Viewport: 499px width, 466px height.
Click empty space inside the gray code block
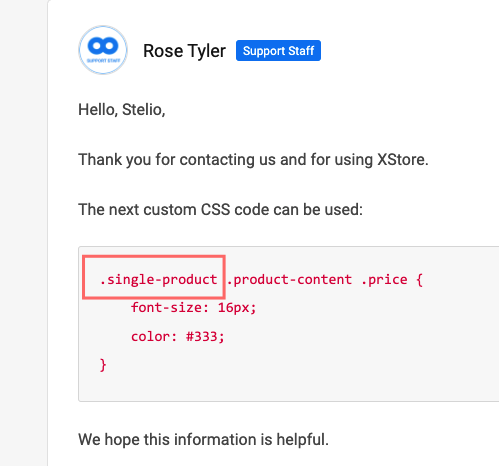click(x=367, y=350)
